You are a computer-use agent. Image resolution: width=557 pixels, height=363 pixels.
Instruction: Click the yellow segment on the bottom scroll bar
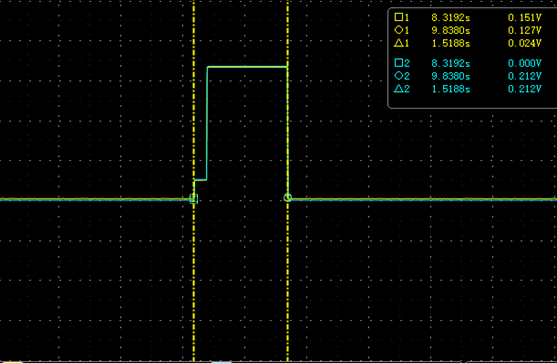tap(11, 362)
